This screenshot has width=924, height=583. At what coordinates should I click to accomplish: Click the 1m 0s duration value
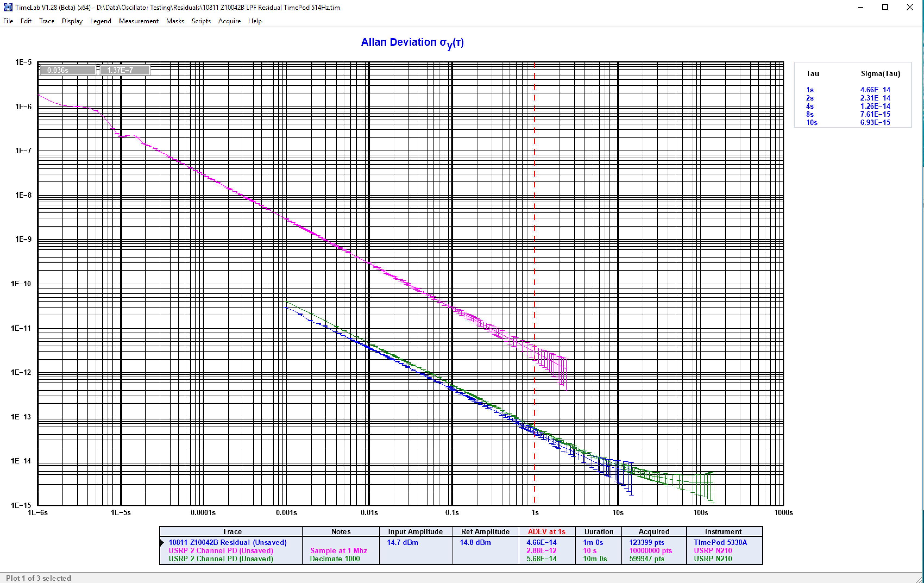(x=593, y=542)
